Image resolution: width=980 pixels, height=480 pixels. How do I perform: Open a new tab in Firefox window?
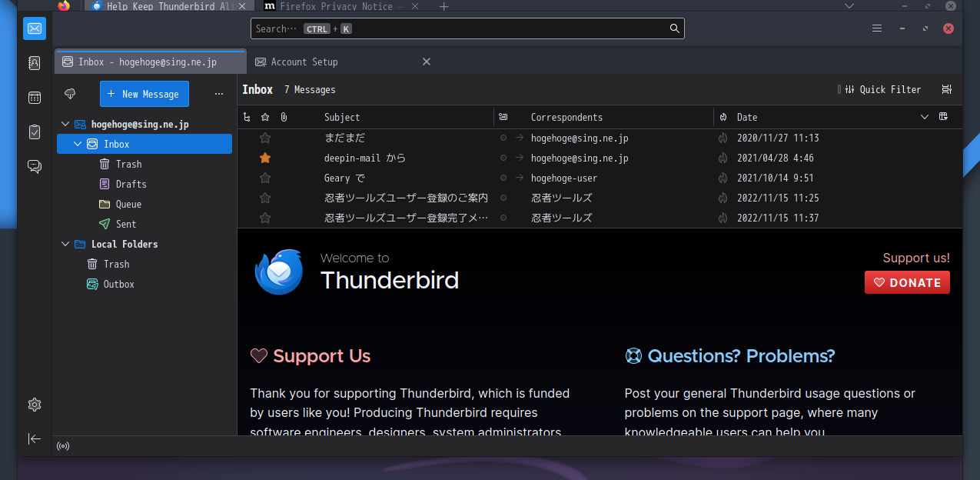[x=443, y=6]
